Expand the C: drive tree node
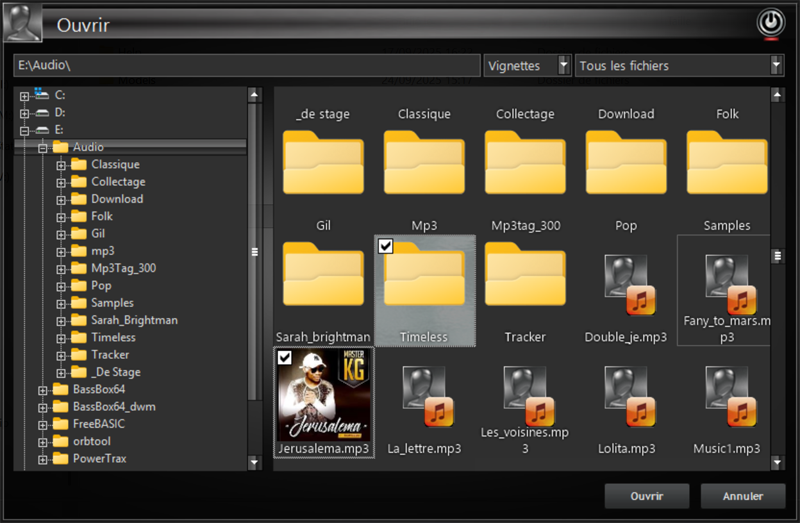The height and width of the screenshot is (523, 800). tap(25, 95)
